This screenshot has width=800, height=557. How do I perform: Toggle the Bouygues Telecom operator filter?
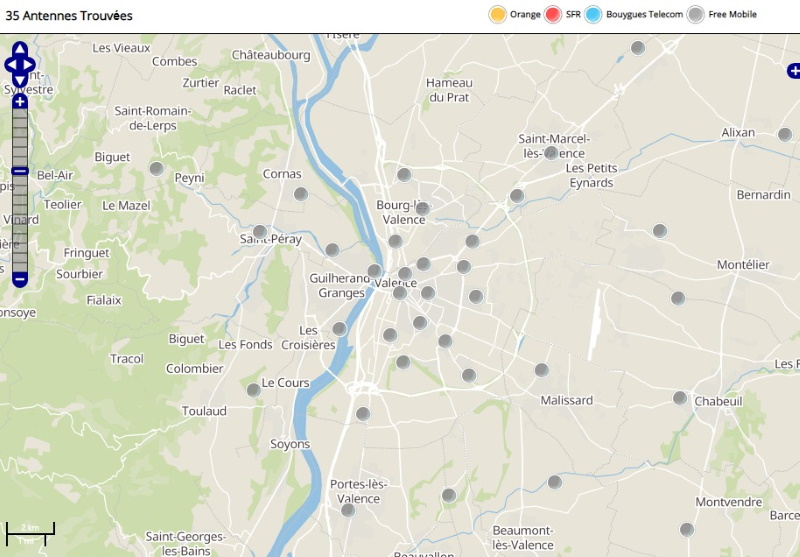coord(593,14)
